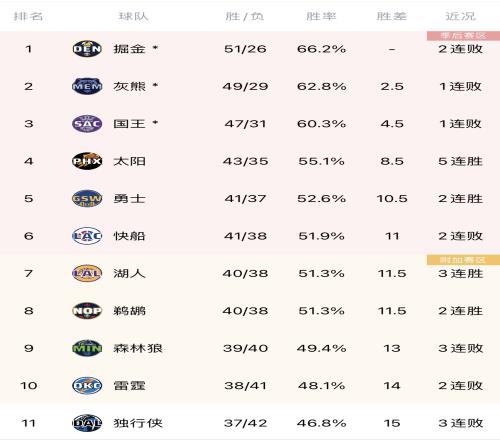Screen dimensions: 500x440
Task: Open the 掘金 team name link
Action: [x=129, y=49]
